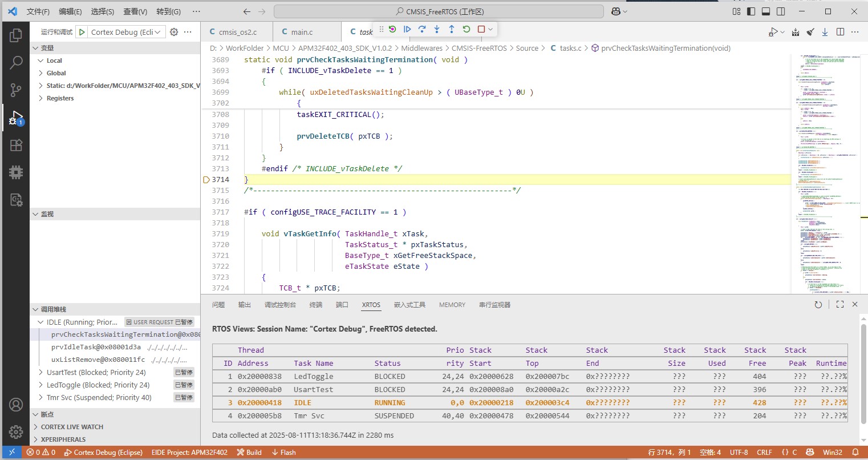Step into in debug toolbar
Screen dimensions: 868x460
[x=437, y=29]
